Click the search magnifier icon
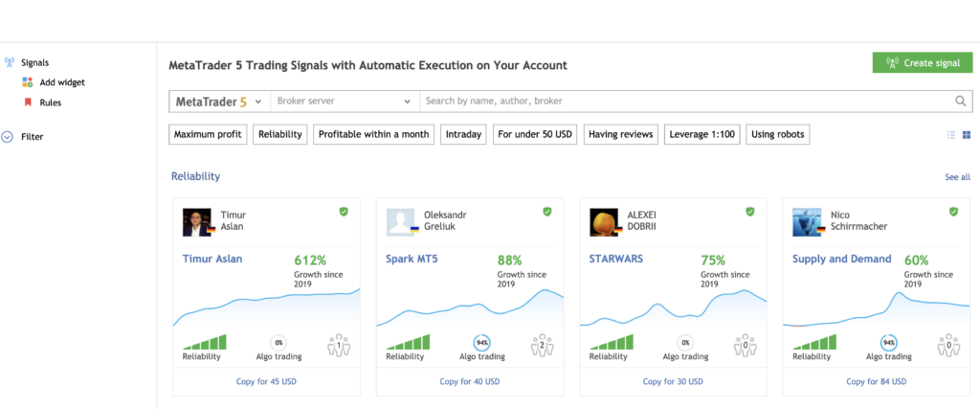The height and width of the screenshot is (409, 980). 961,101
